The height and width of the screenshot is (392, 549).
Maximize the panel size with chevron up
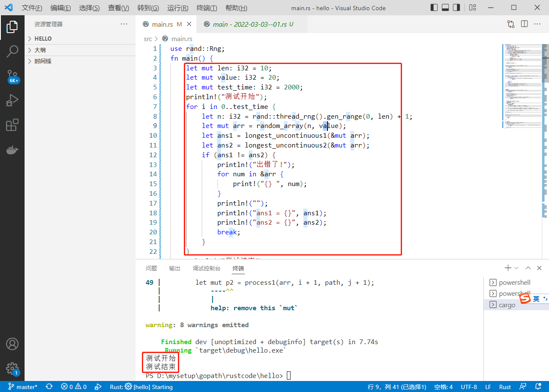528,268
